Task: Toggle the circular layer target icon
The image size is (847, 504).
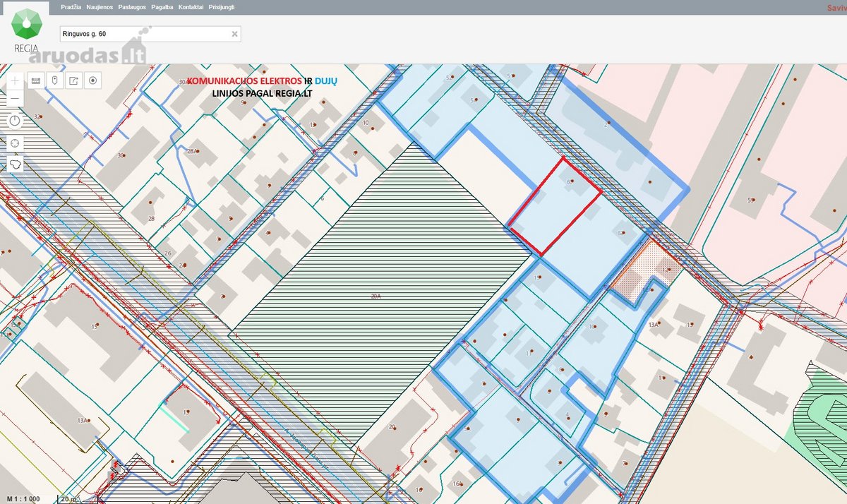Action: (93, 80)
